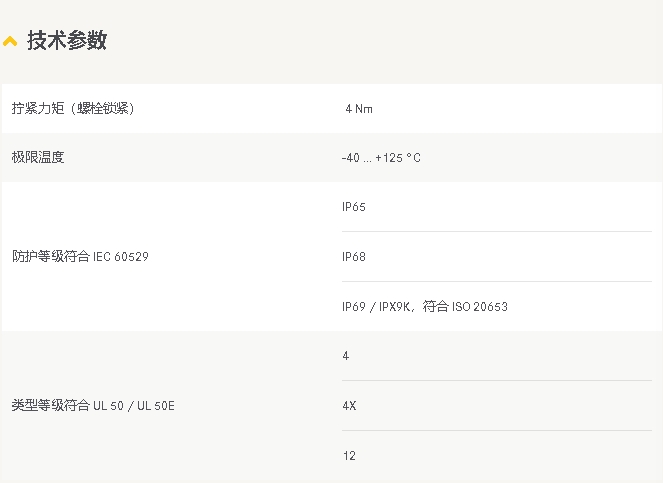The width and height of the screenshot is (663, 483).
Task: Click the 防护等级符合 IEC 60529 label
Action: [x=80, y=256]
